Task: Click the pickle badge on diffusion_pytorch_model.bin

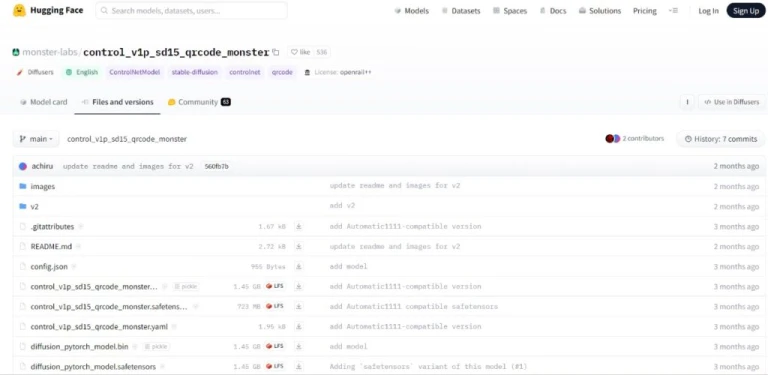Action: pos(157,346)
